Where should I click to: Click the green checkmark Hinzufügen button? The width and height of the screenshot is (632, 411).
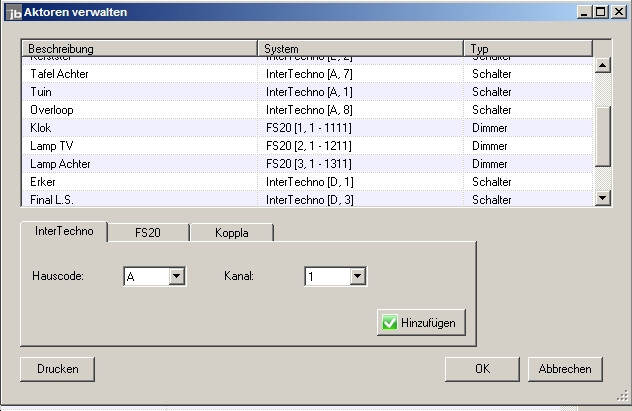pyautogui.click(x=421, y=322)
